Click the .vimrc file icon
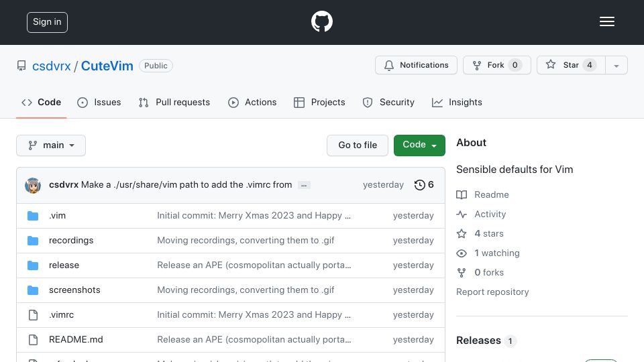644x362 pixels. (x=33, y=315)
